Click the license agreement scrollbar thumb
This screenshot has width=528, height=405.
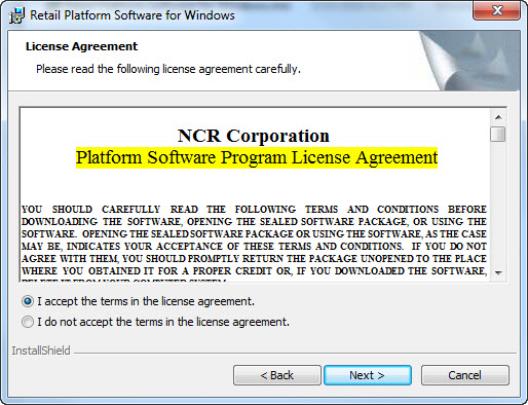coord(498,134)
